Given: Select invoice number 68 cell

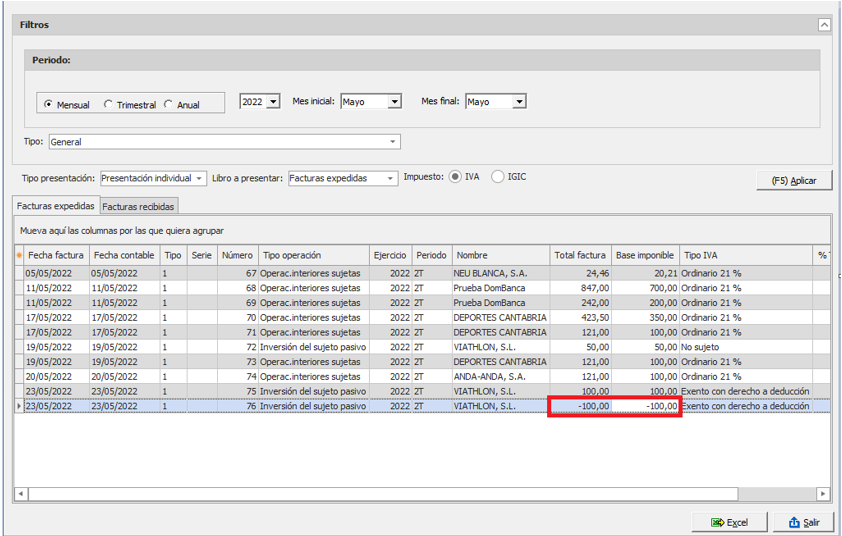Looking at the screenshot, I should (x=237, y=288).
